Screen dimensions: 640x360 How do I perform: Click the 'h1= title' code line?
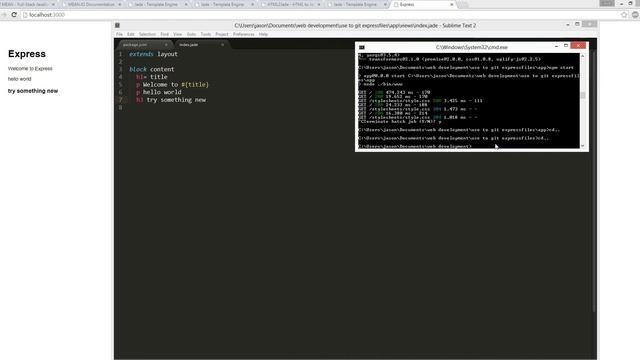(152, 77)
